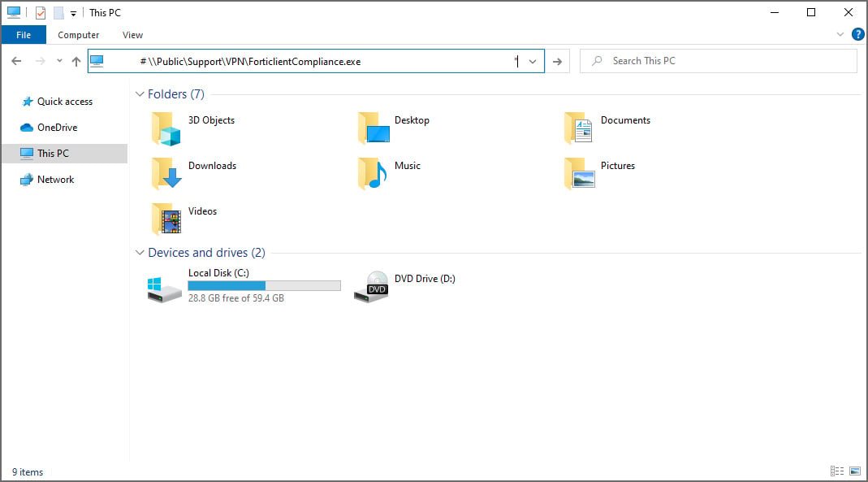Switch to large thumbnails view in status bar
The image size is (868, 482).
(853, 471)
